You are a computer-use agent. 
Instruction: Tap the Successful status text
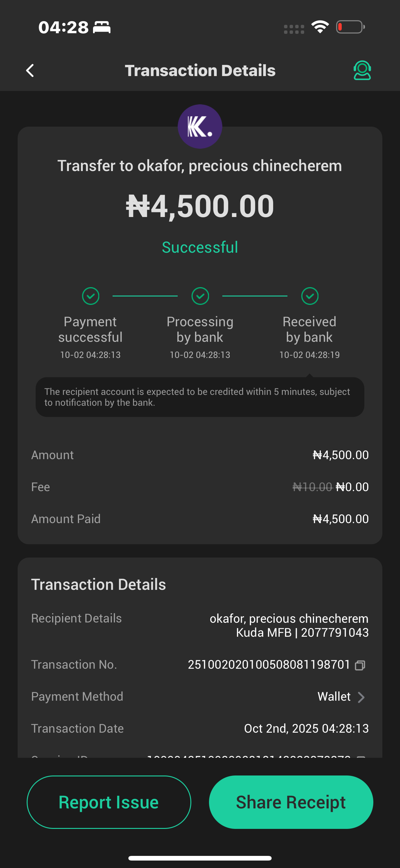(200, 247)
